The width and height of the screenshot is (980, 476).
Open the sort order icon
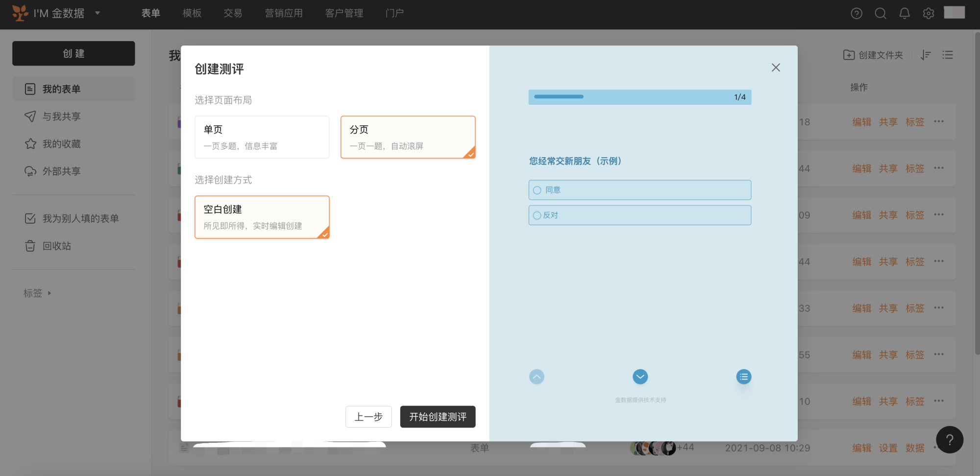[x=926, y=55]
